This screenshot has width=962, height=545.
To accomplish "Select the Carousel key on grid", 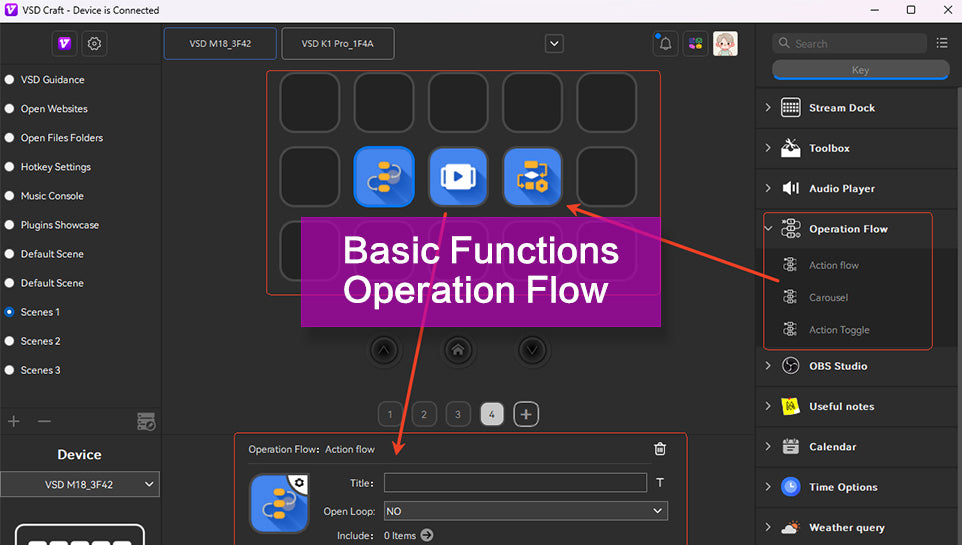I will point(458,177).
